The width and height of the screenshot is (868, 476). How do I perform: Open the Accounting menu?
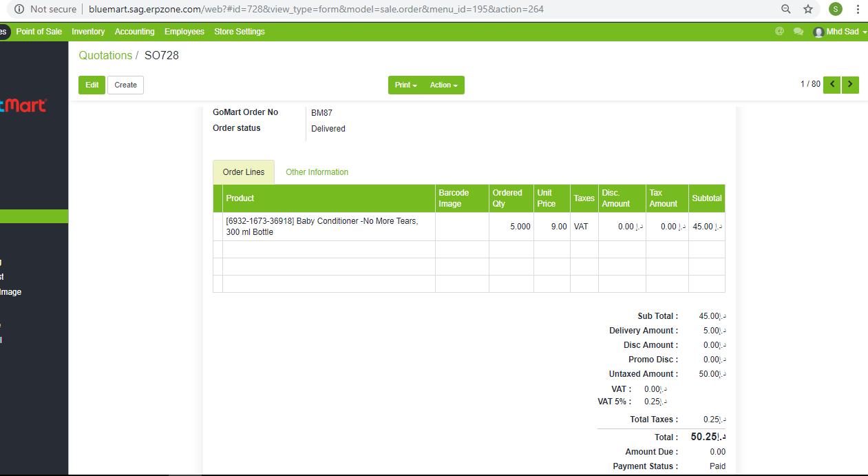[134, 32]
